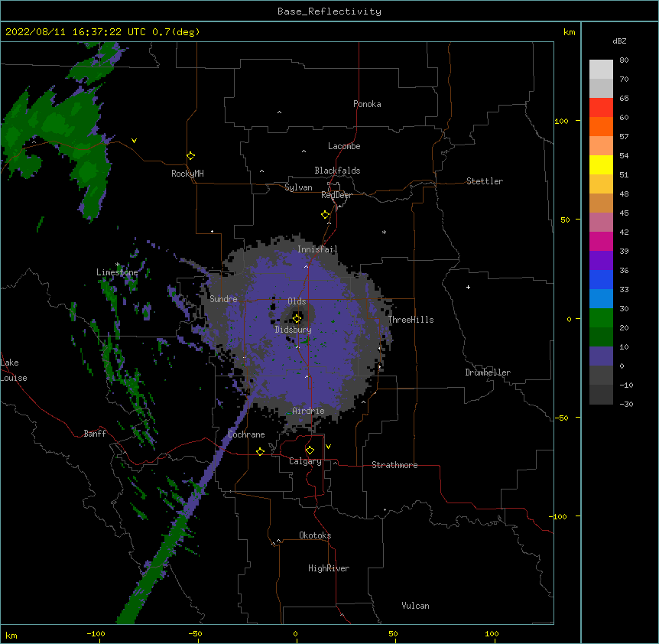Click the Ponoka city label
Image resolution: width=659 pixels, height=644 pixels.
[367, 104]
